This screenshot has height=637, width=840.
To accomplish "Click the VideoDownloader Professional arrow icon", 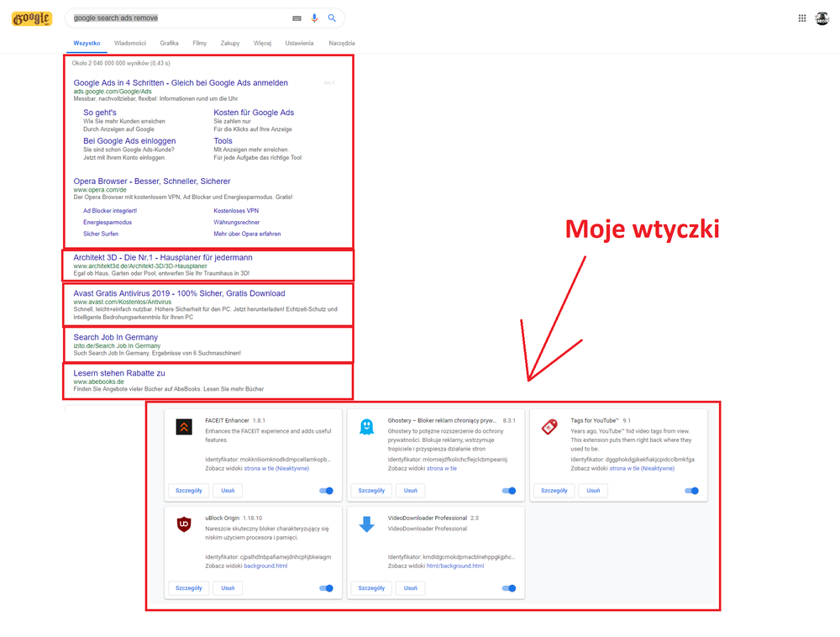I will [x=366, y=524].
